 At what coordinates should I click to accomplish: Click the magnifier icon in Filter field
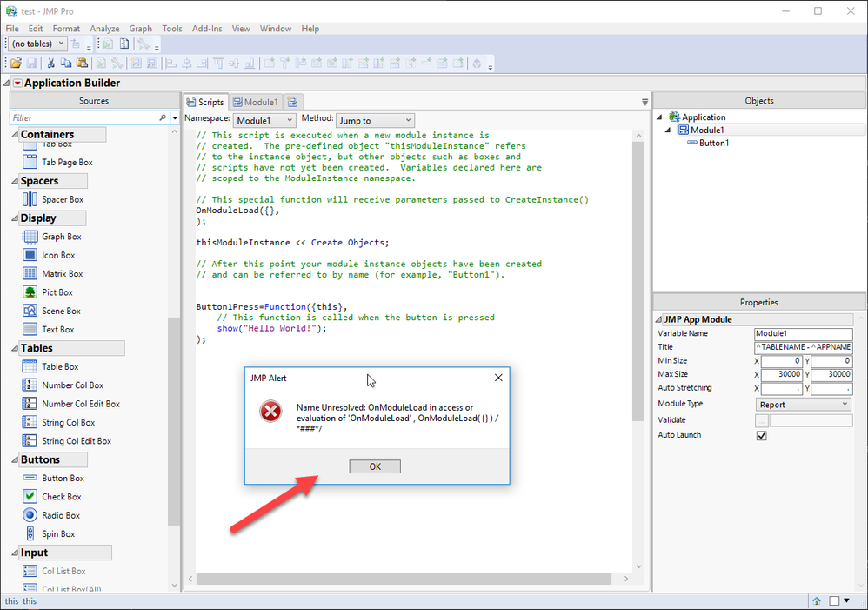pyautogui.click(x=162, y=117)
